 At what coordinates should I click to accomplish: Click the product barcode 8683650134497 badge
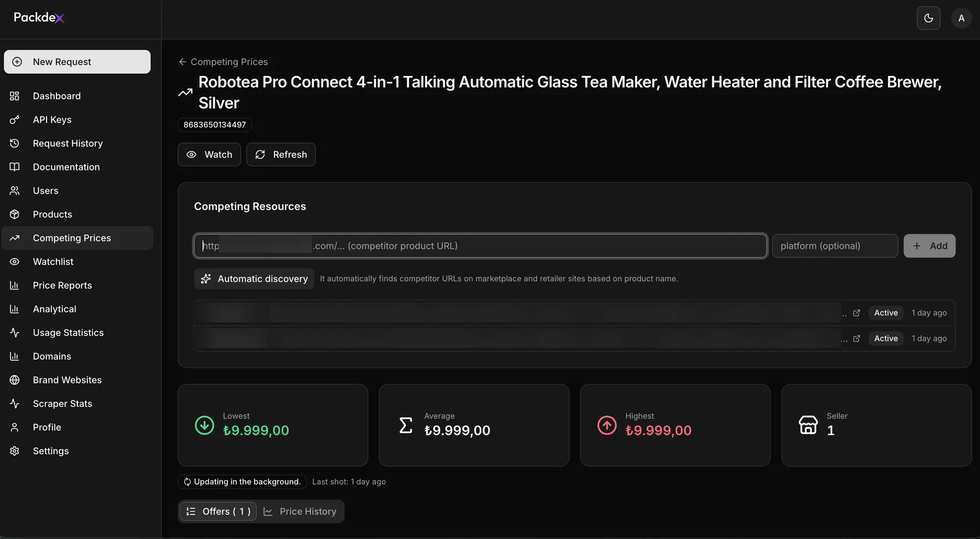[215, 125]
